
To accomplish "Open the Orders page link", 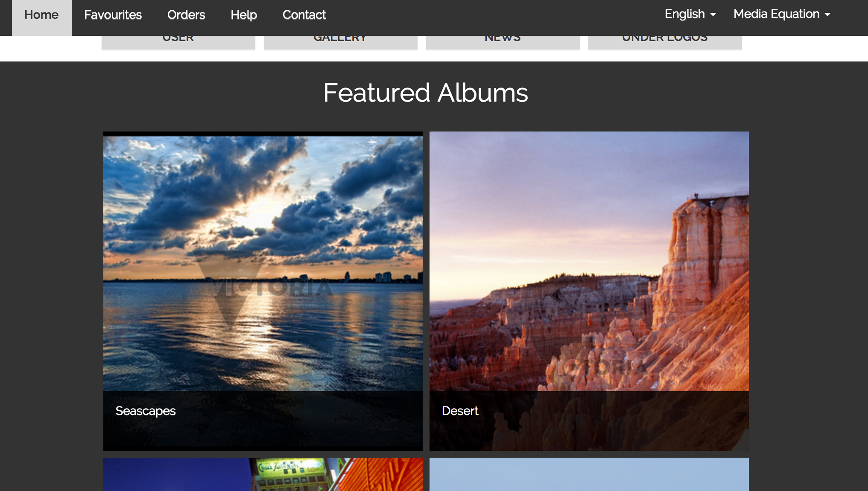I will click(x=186, y=15).
